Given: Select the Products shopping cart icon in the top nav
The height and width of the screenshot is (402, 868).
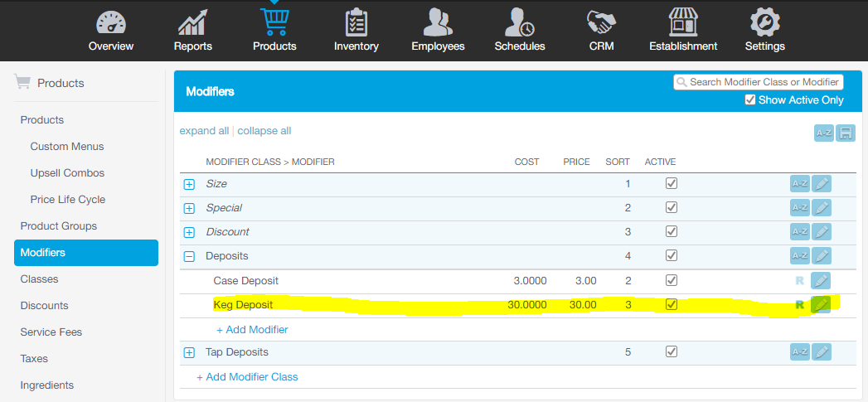Looking at the screenshot, I should (x=274, y=22).
